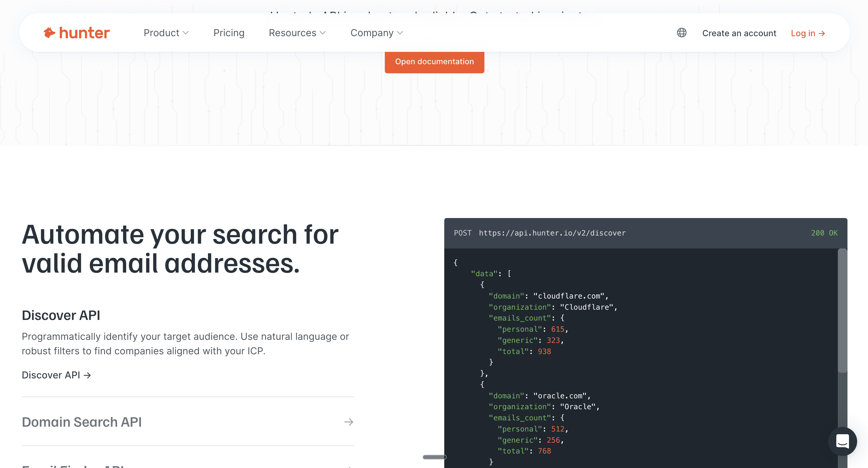Click the Open documentation button
The image size is (868, 468).
point(434,62)
